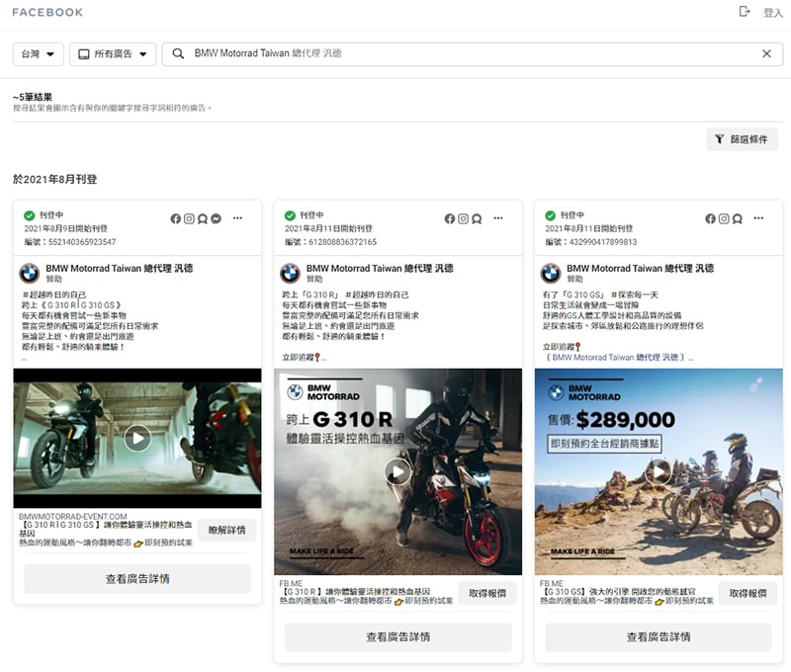Play the G 310 R burnout video
The image size is (791, 672).
coord(398,471)
